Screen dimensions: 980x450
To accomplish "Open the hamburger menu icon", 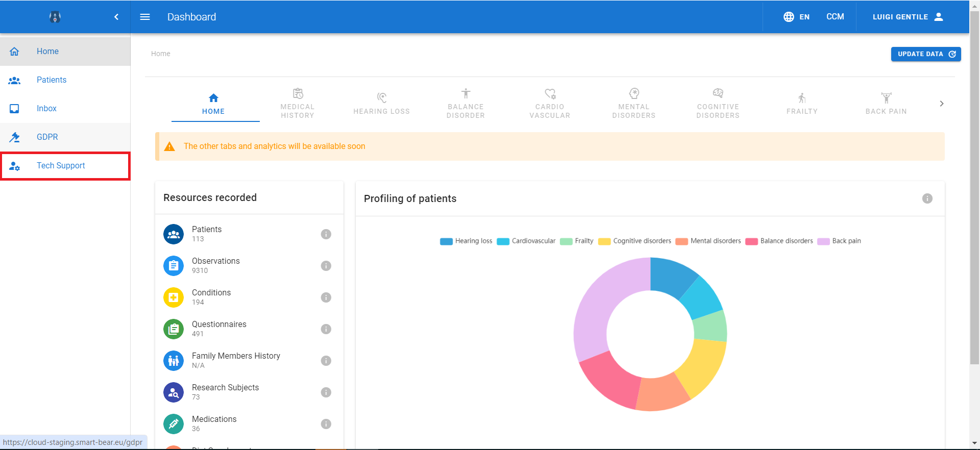I will (x=145, y=17).
